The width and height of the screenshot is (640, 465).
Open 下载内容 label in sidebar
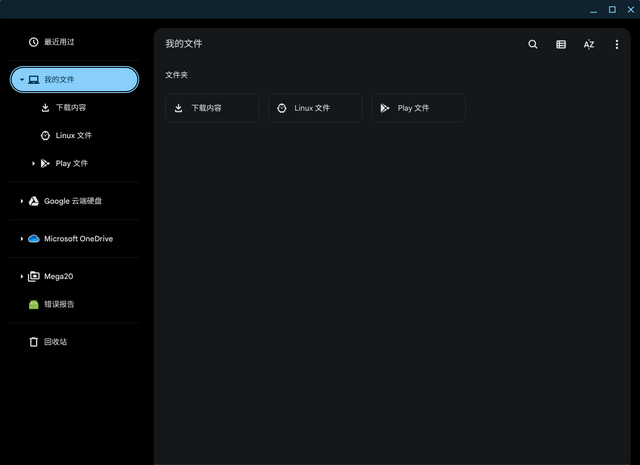[x=71, y=107]
